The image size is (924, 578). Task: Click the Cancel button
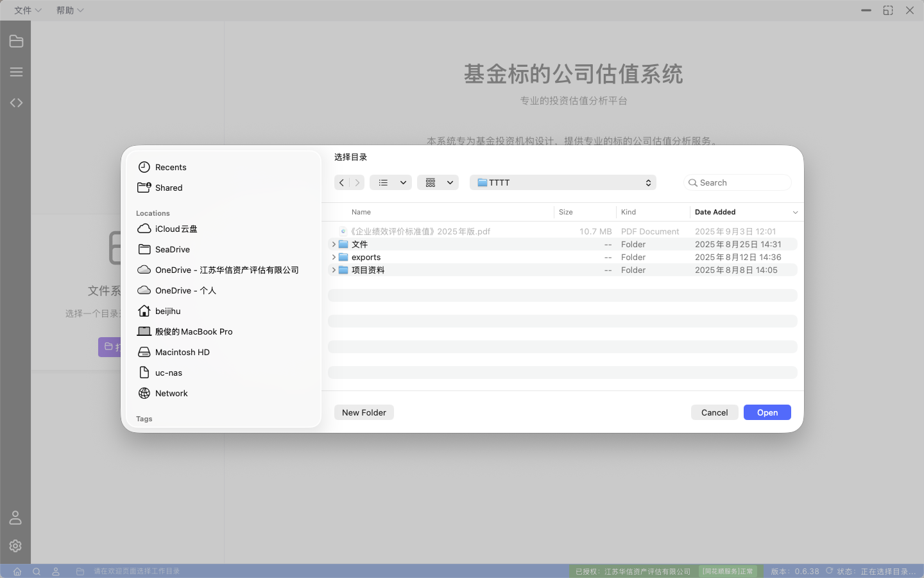pyautogui.click(x=714, y=412)
